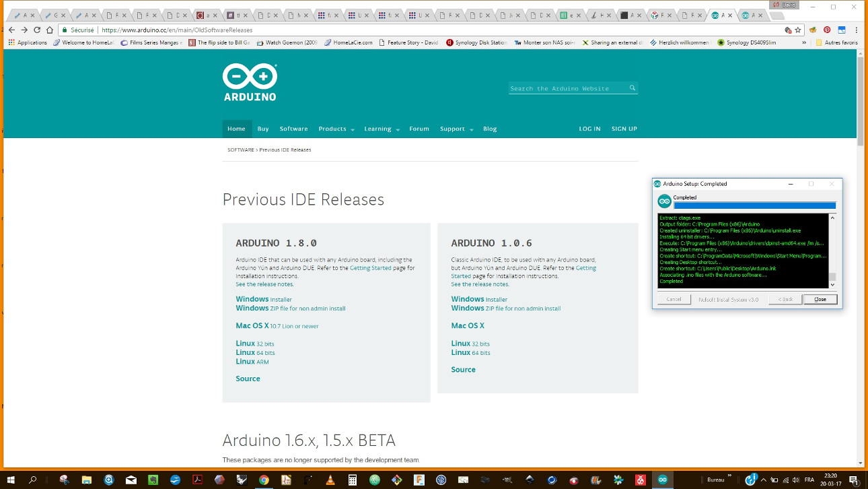
Task: Go back using the browser back arrow
Action: 11,30
